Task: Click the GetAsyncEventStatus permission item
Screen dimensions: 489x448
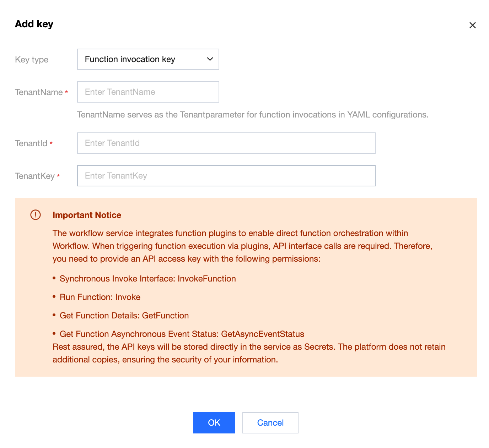Action: 182,334
